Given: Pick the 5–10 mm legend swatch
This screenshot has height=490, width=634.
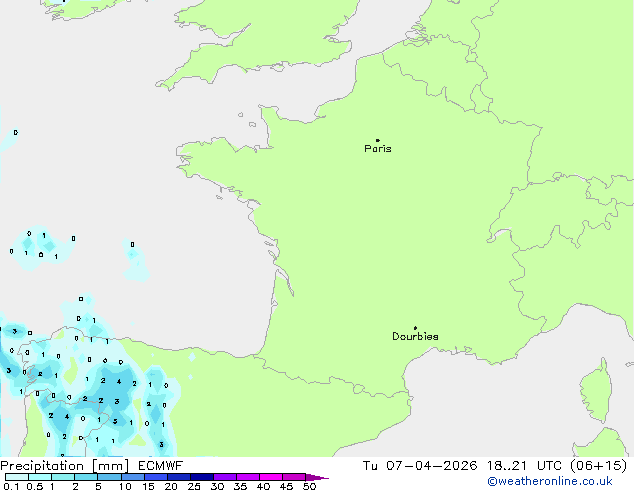Looking at the screenshot, I should [x=109, y=477].
